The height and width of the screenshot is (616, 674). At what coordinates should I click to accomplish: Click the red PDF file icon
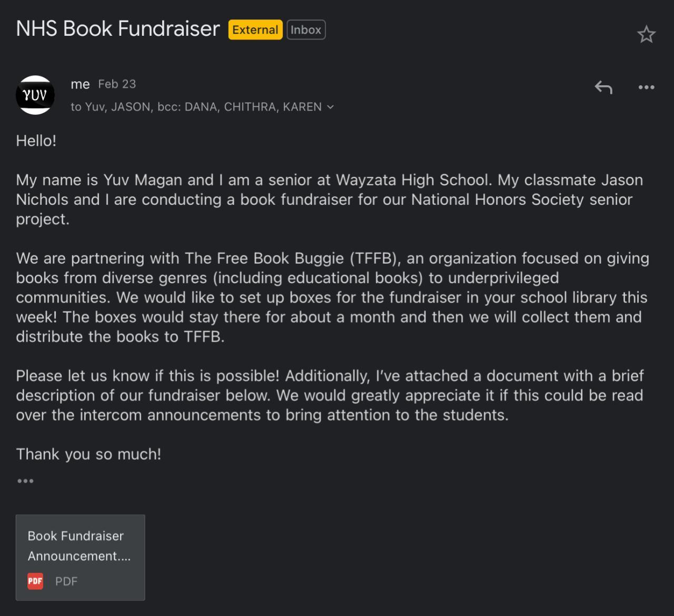35,581
